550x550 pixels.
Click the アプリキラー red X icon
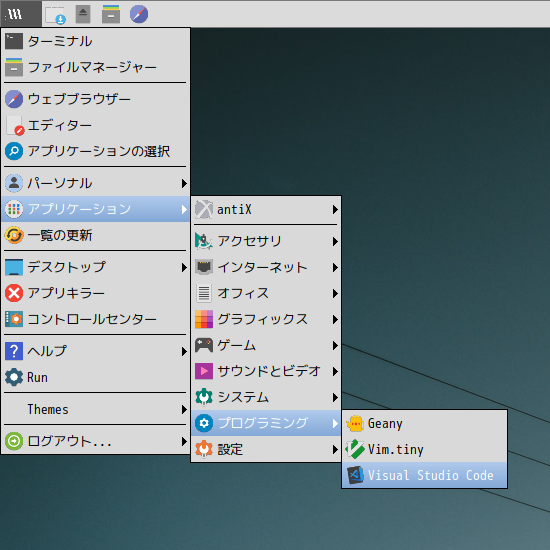click(14, 293)
